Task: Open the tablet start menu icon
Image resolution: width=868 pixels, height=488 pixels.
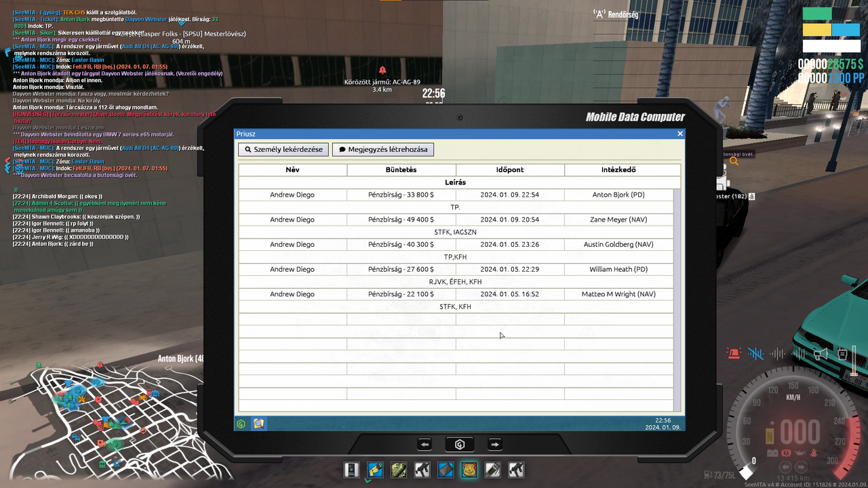Action: (241, 424)
